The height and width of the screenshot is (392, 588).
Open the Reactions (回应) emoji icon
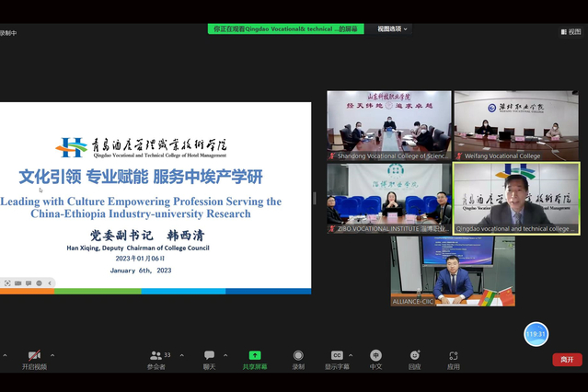point(414,355)
